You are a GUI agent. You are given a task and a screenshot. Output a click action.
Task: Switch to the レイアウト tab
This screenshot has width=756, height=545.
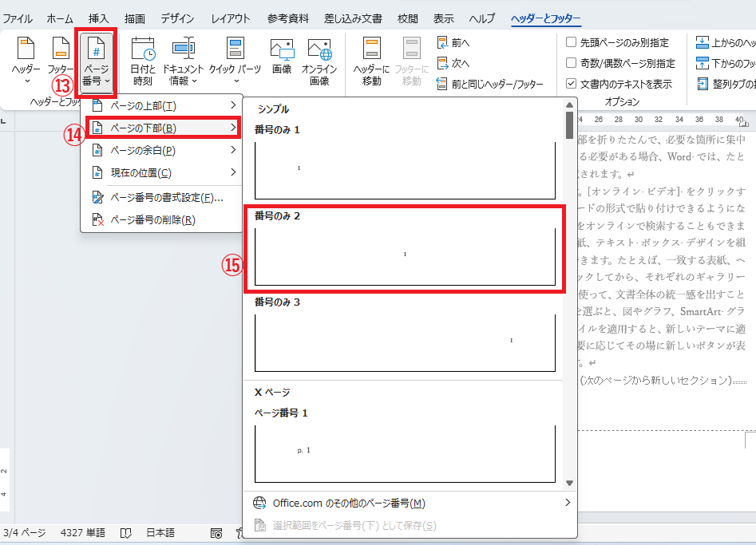[x=231, y=19]
